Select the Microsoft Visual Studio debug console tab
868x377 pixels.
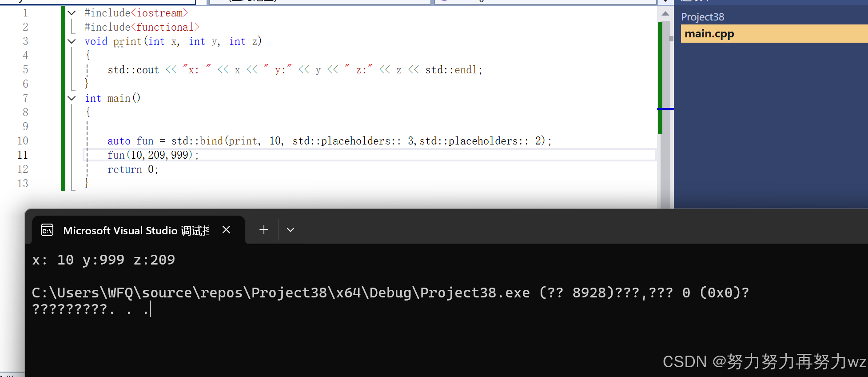click(x=139, y=230)
